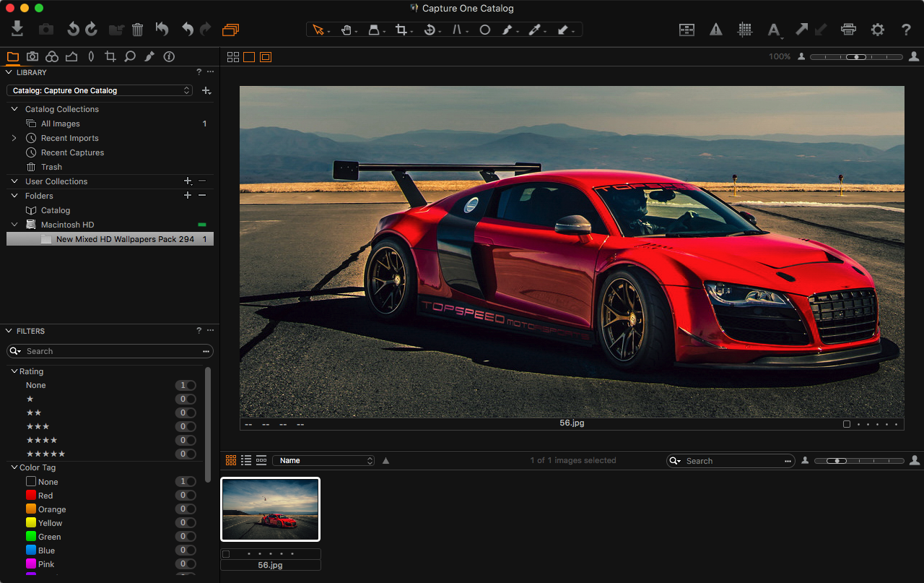The width and height of the screenshot is (924, 583).
Task: Rotate the image left (counterclockwise)
Action: coord(73,29)
